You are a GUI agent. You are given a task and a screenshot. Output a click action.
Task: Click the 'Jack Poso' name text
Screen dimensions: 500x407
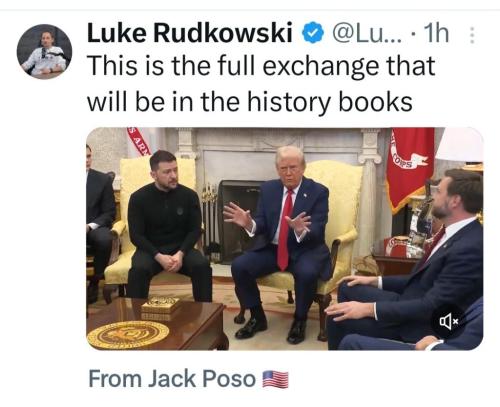(202, 379)
